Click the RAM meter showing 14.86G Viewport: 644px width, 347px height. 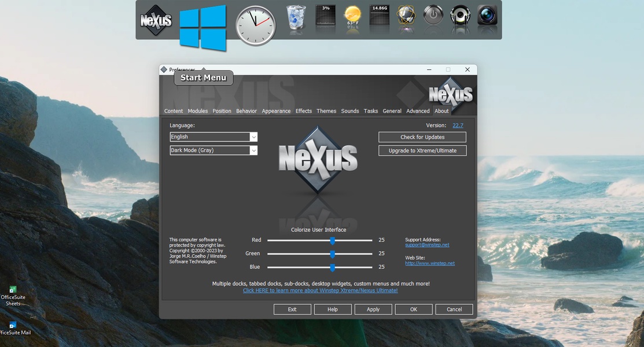tap(380, 16)
